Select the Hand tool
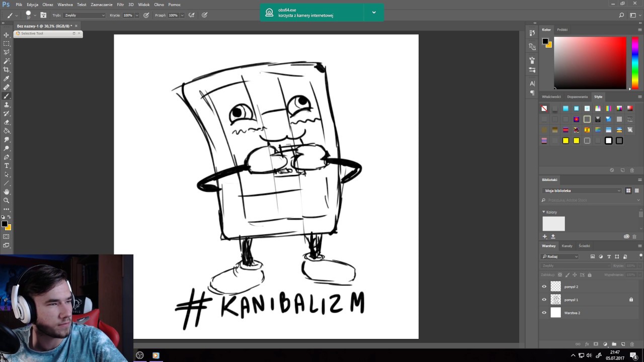The width and height of the screenshot is (644, 362). pos(7,192)
